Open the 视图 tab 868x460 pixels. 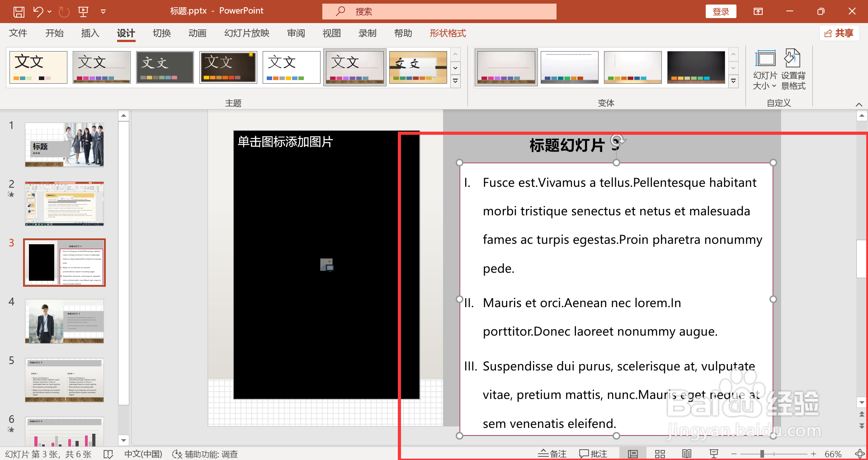pos(331,33)
